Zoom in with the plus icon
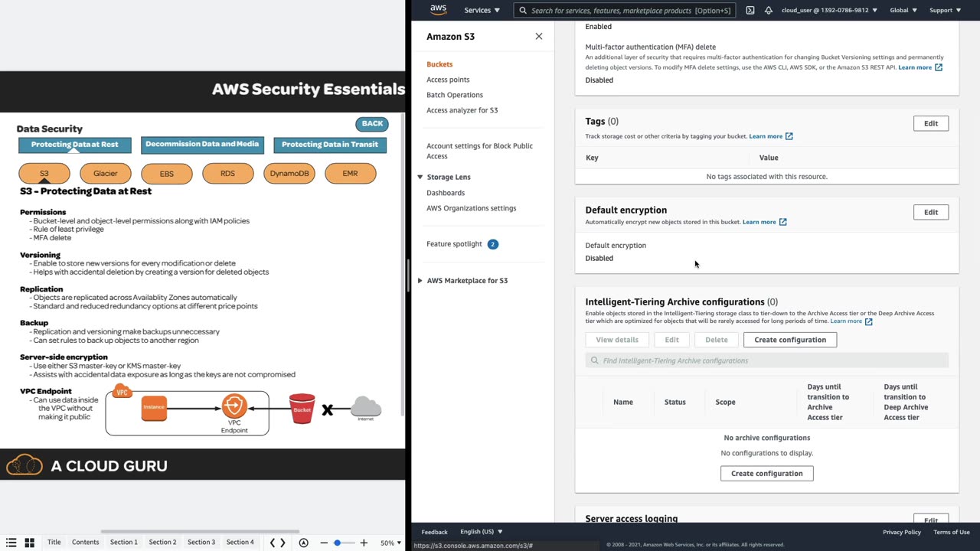The image size is (980, 551). [364, 543]
